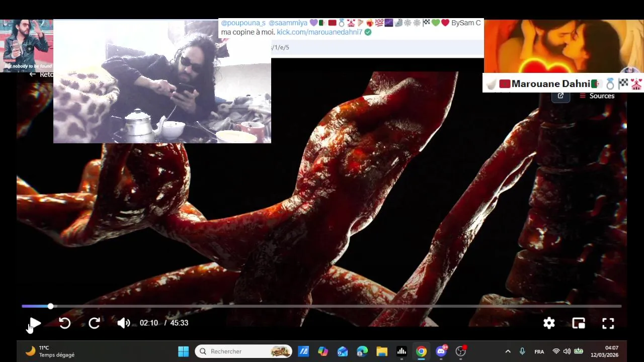644x362 pixels.
Task: Click the video progress slider handle
Action: point(50,306)
